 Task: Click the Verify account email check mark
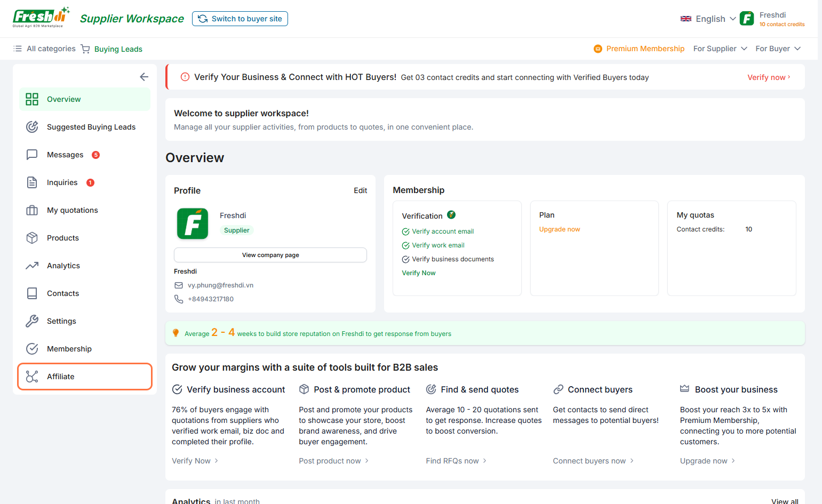(405, 231)
